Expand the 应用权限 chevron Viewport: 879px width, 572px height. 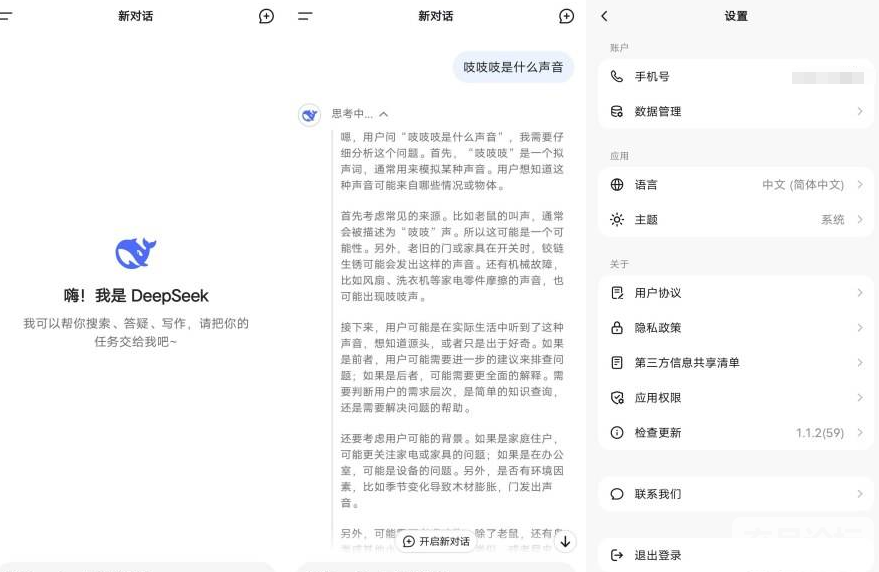point(859,398)
